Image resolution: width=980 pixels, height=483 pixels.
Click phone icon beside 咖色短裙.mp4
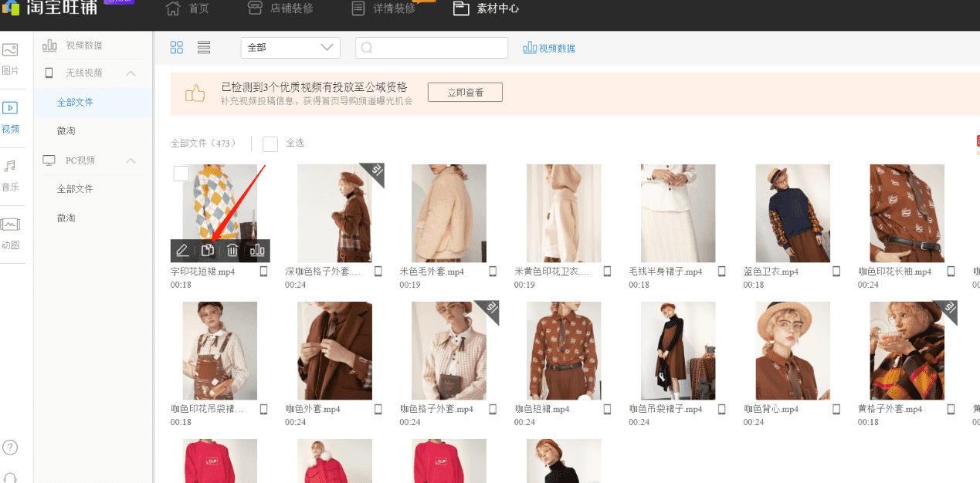click(607, 409)
